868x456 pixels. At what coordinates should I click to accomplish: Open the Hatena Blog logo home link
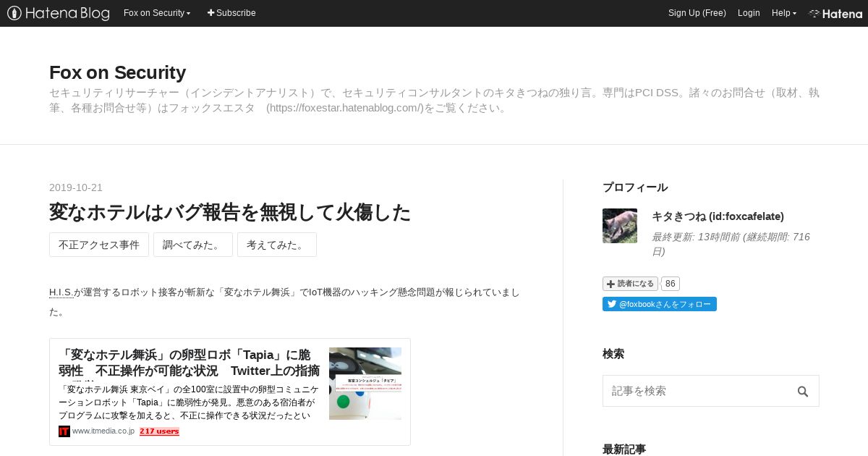(59, 13)
